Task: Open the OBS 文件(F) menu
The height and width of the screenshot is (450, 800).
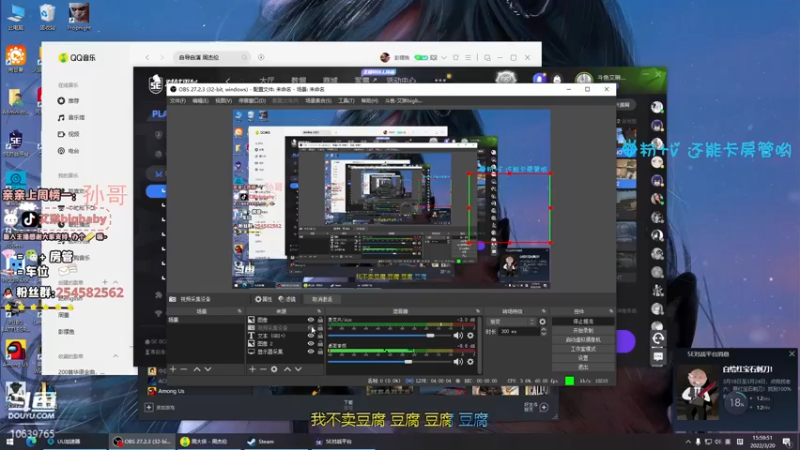Action: 178,101
